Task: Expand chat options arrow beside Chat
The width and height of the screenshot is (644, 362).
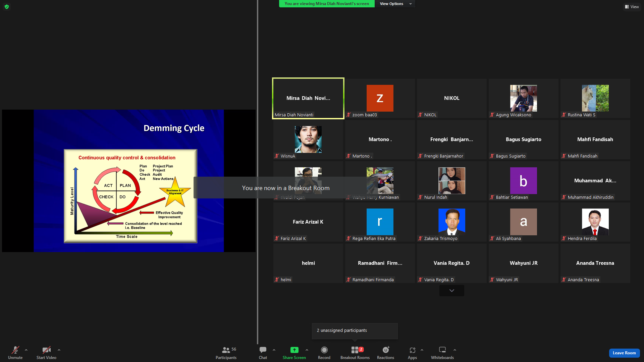Action: tap(274, 350)
